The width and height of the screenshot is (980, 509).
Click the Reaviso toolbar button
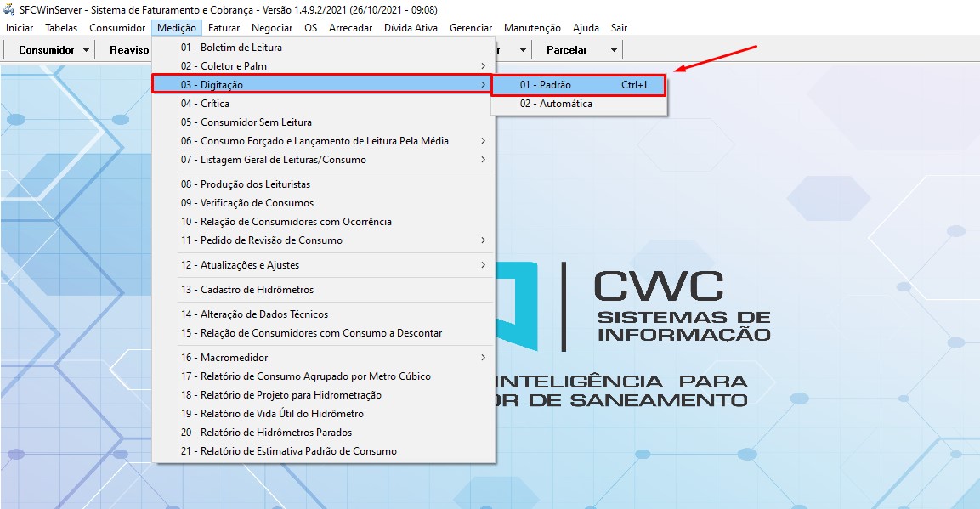[x=129, y=50]
